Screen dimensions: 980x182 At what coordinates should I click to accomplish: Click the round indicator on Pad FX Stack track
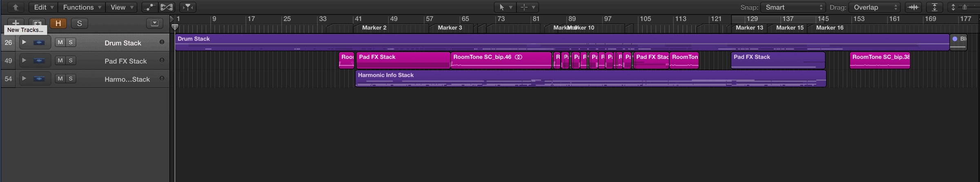(x=162, y=60)
